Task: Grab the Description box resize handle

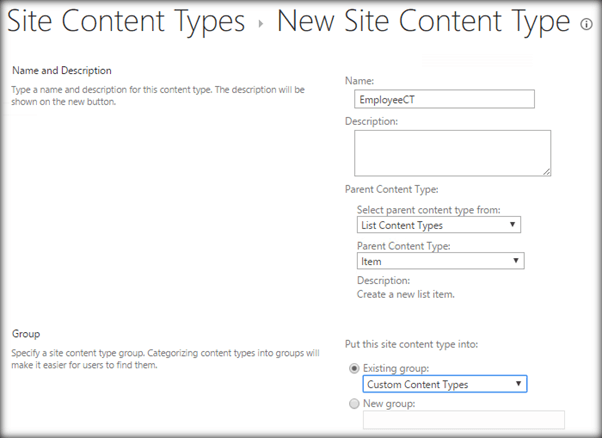Action: (547, 172)
